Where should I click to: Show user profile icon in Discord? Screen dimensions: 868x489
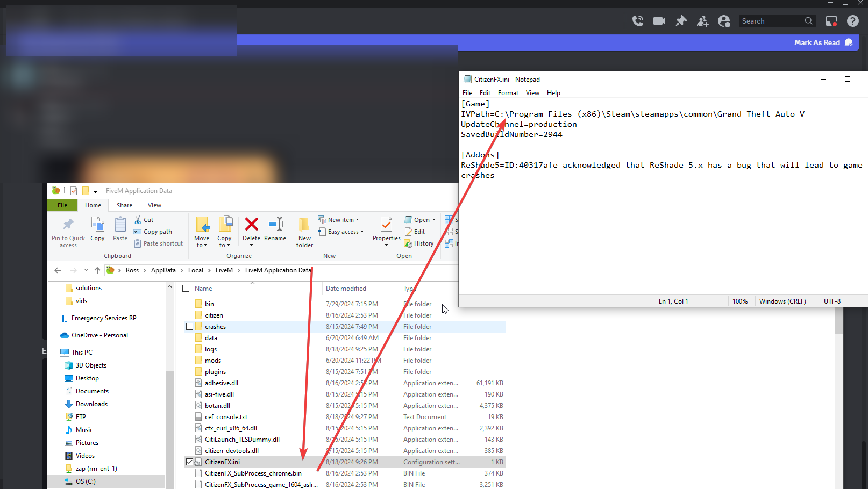click(x=724, y=21)
